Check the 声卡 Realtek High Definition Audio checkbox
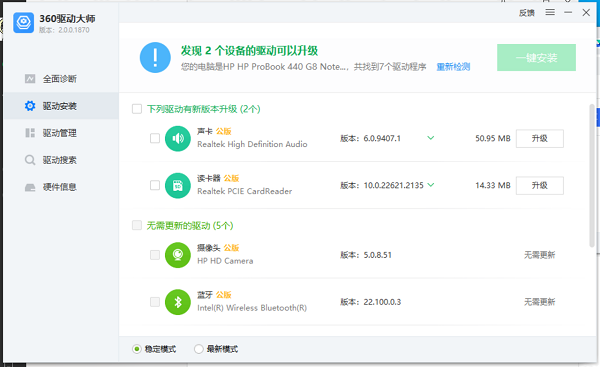 pyautogui.click(x=155, y=138)
